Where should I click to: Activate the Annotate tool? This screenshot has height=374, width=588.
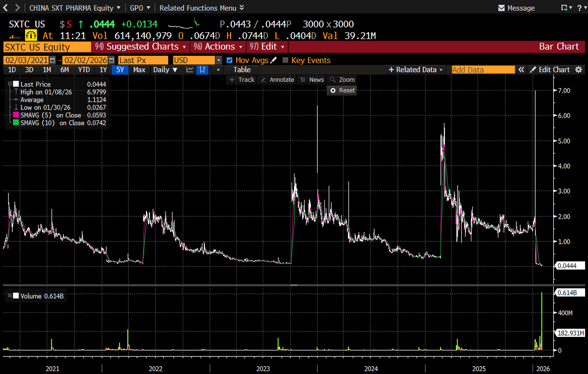coord(277,79)
